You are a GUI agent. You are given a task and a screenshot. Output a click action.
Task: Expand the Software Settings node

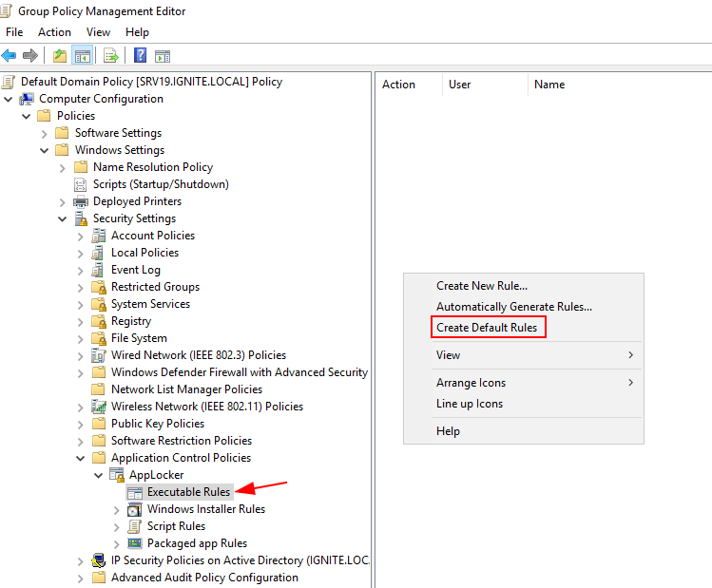[x=44, y=133]
